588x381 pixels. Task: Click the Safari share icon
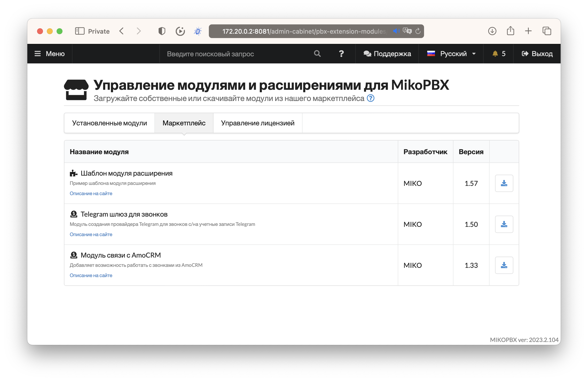[x=510, y=31]
